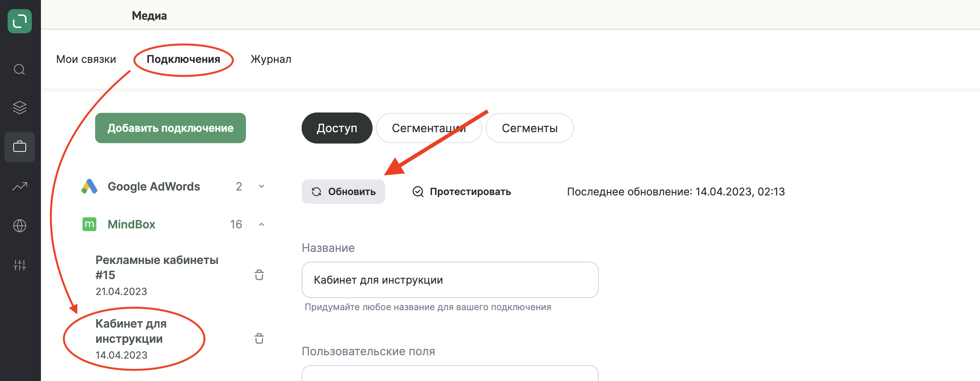
Task: Select the Сегментации pill tab
Action: pyautogui.click(x=429, y=128)
